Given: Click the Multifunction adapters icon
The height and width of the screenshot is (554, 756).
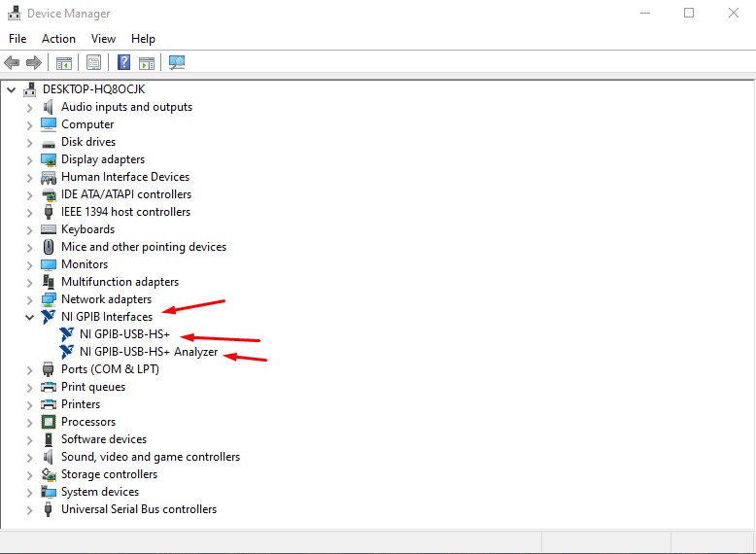Looking at the screenshot, I should coord(49,282).
